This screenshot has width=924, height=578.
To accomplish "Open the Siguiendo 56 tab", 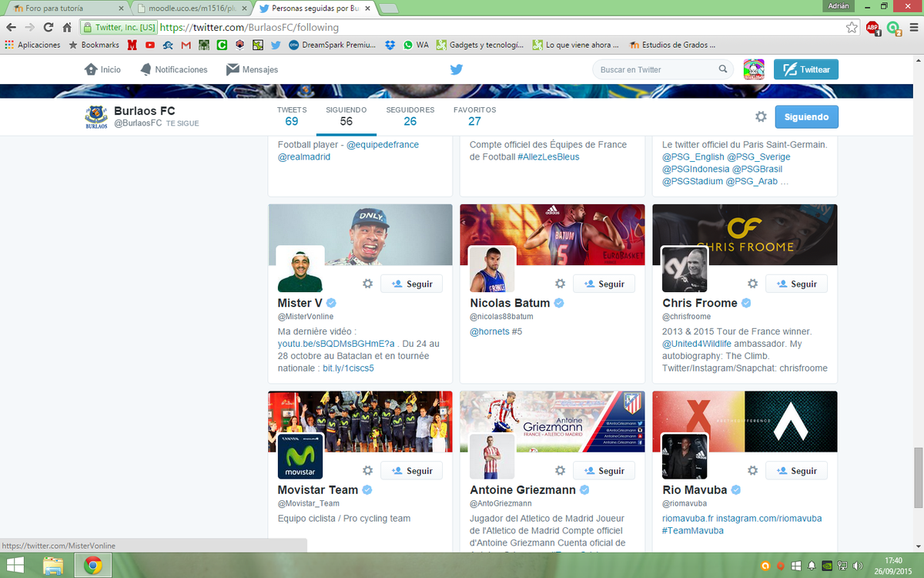I will (x=346, y=116).
